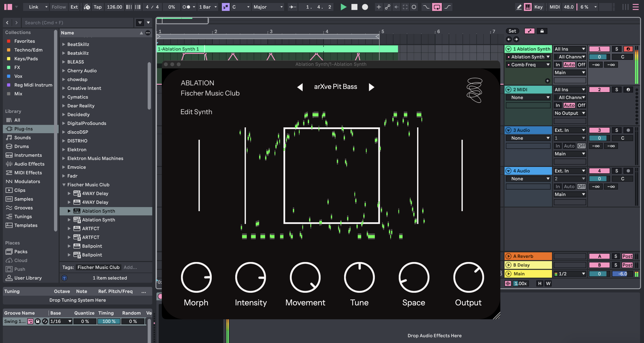Open the 1 Bar quantization dropdown

coord(208,7)
